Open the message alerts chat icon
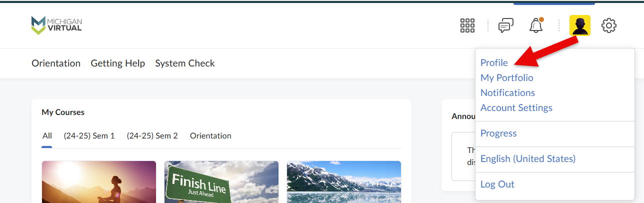Image resolution: width=644 pixels, height=203 pixels. click(506, 25)
